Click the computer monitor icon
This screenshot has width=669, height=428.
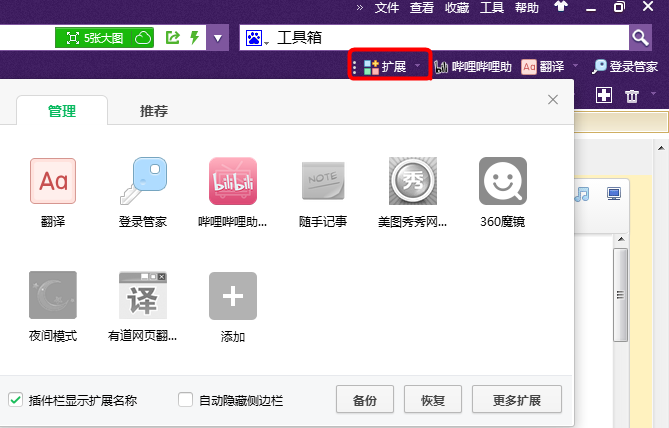tap(614, 193)
